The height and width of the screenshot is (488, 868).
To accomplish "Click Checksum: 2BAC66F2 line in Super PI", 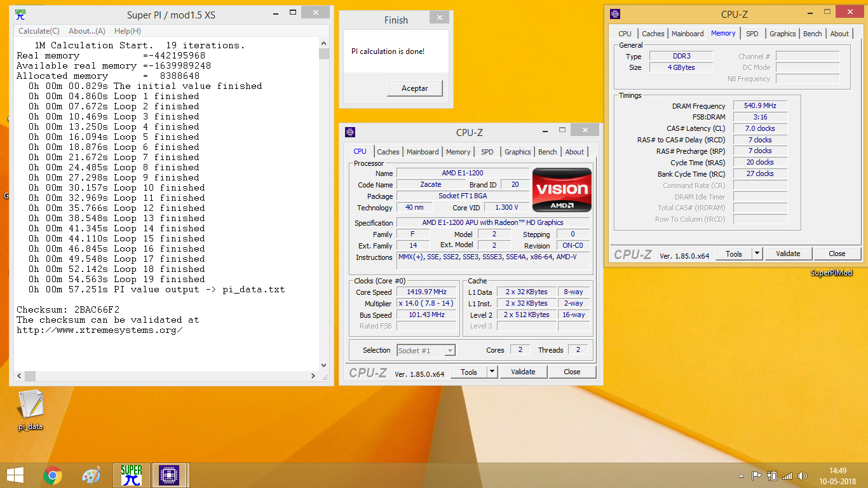I will 68,309.
